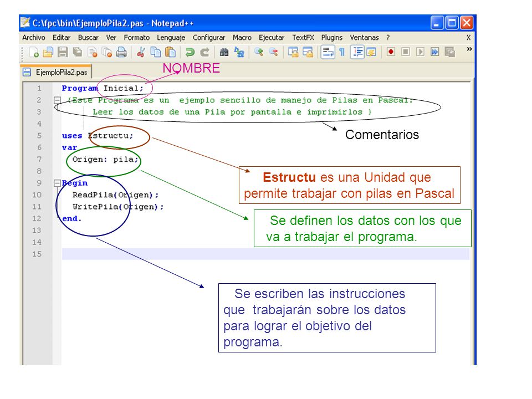Viewport: 532px width, 399px height.
Task: Click the Stop recording macro icon
Action: (406, 52)
